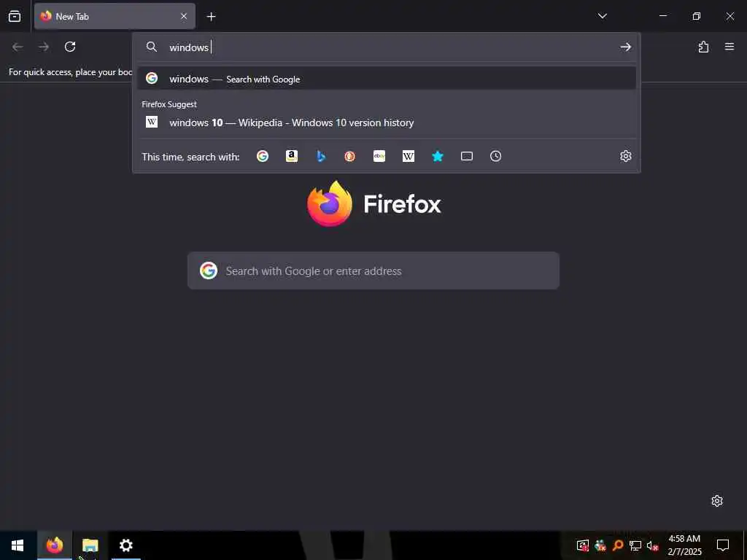Click the address bar containing 'windows'

(387, 47)
